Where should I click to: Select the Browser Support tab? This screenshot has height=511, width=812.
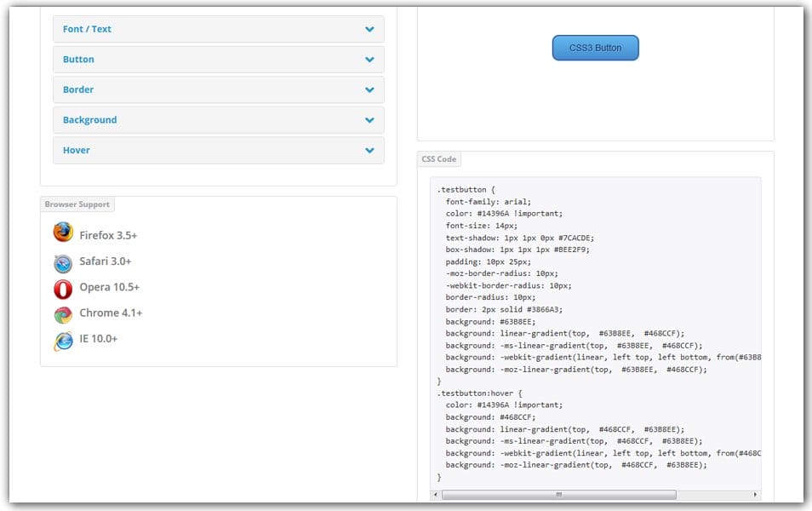tap(77, 204)
